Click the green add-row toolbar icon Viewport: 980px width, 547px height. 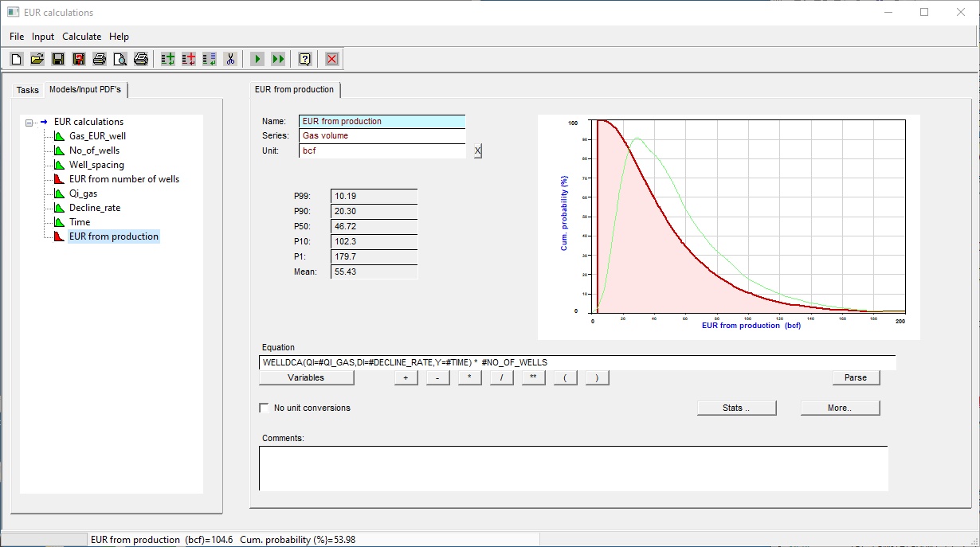(168, 59)
